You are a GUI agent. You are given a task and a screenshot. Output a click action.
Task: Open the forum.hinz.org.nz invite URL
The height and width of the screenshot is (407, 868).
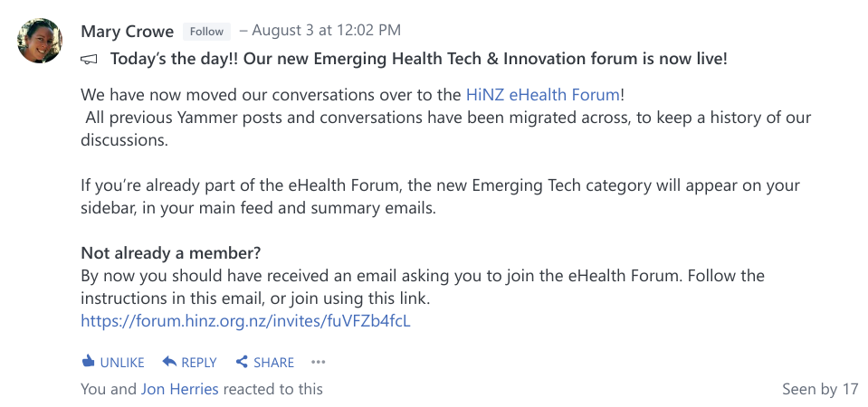tap(246, 321)
